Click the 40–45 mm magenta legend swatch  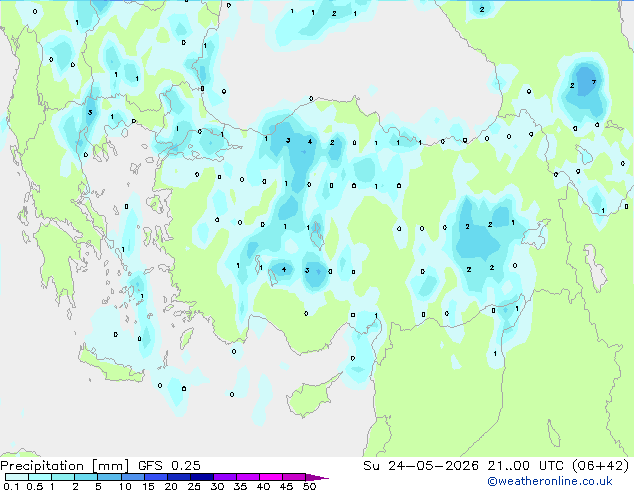[270, 477]
